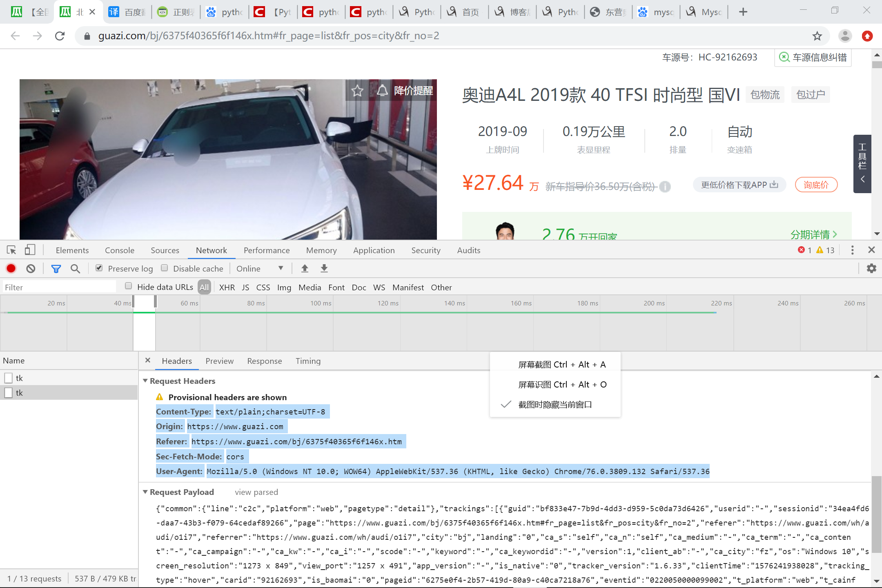Open network search magnifier icon

[75, 268]
